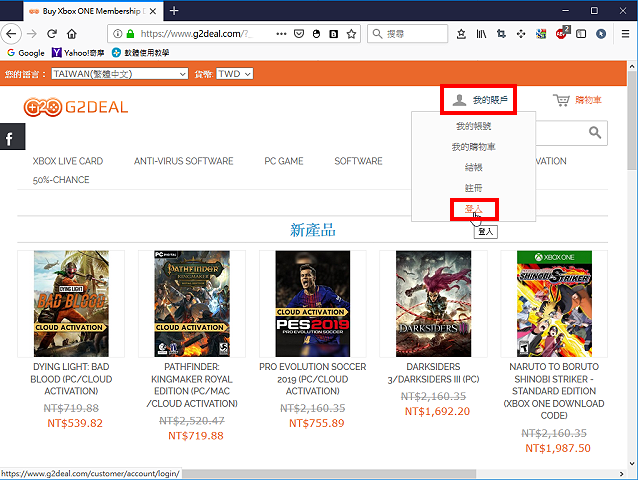Viewport: 638px width, 485px height.
Task: Select 我的帳號 in account menu
Action: point(473,126)
